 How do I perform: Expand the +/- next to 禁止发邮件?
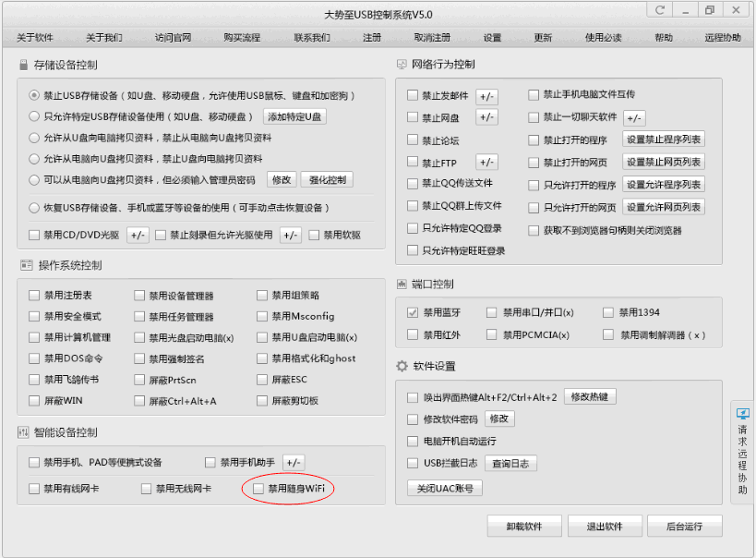coord(486,96)
